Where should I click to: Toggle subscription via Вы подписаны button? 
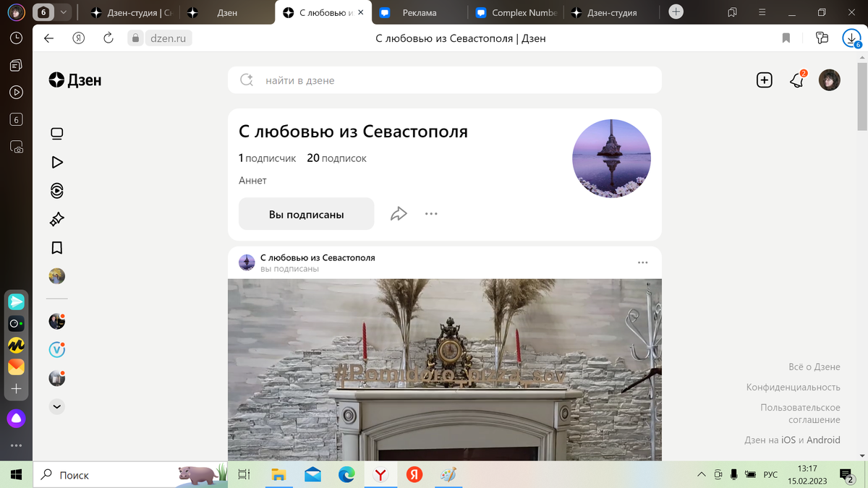(x=306, y=213)
